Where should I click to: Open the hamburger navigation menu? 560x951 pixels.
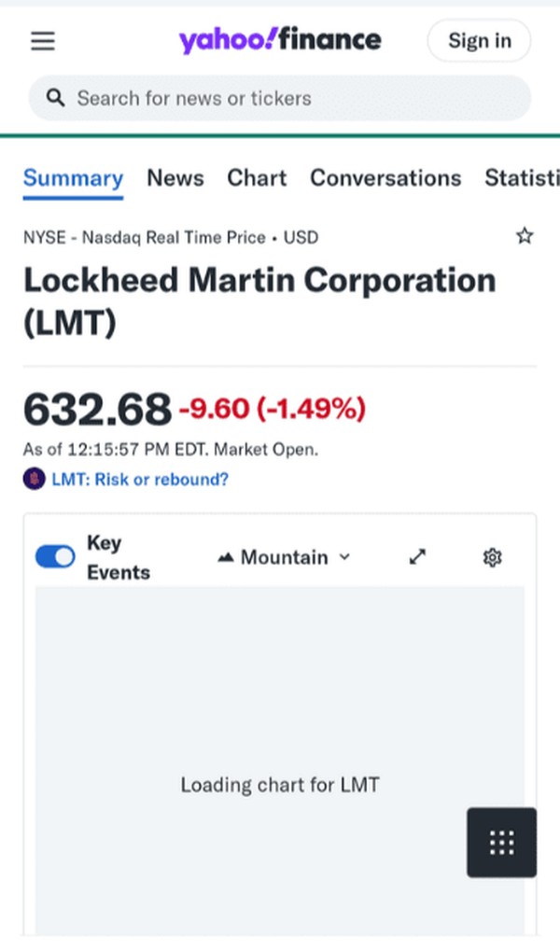(x=43, y=41)
